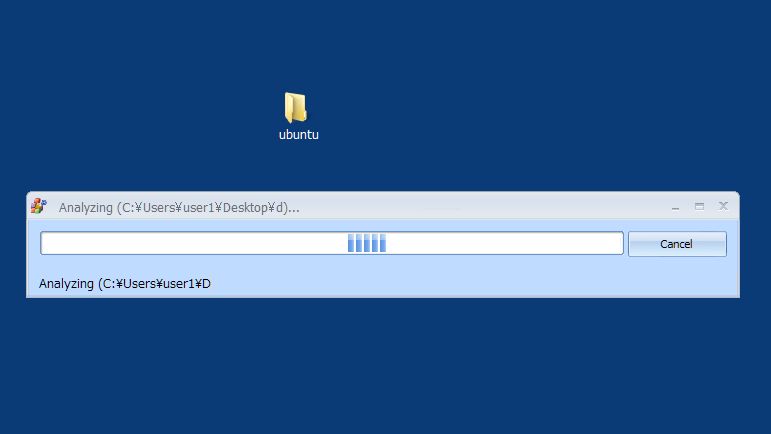The width and height of the screenshot is (771, 434).
Task: Cancel the analyzing operation
Action: tap(677, 244)
